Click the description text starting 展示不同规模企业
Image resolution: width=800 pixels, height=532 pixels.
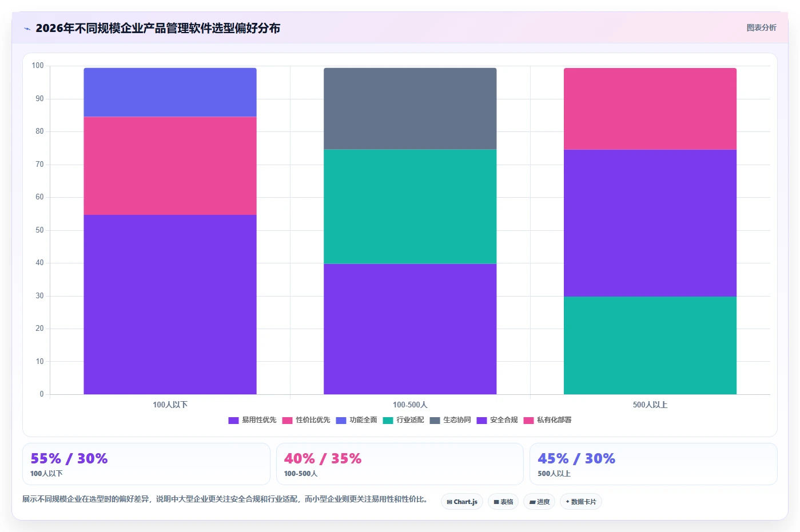tap(225, 499)
